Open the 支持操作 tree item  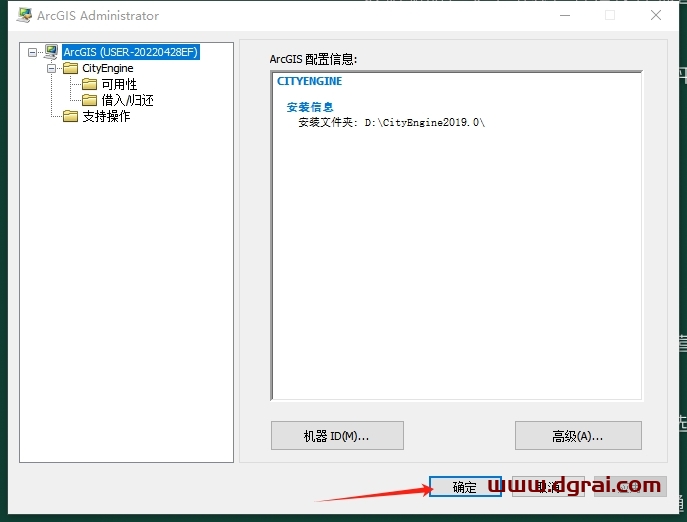tap(106, 116)
